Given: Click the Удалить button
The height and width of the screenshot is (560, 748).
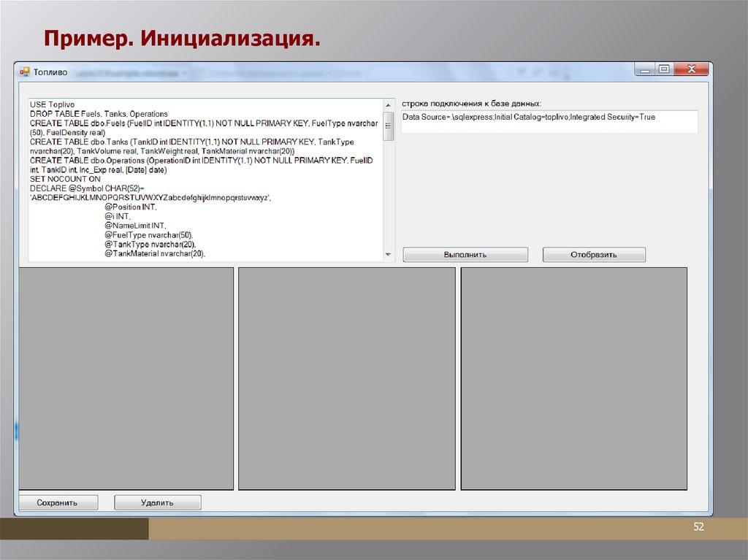Looking at the screenshot, I should pos(157,502).
